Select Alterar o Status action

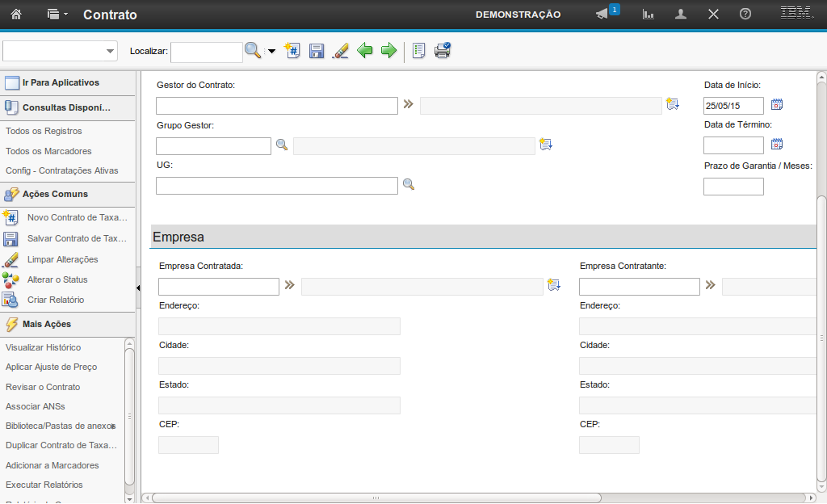57,279
